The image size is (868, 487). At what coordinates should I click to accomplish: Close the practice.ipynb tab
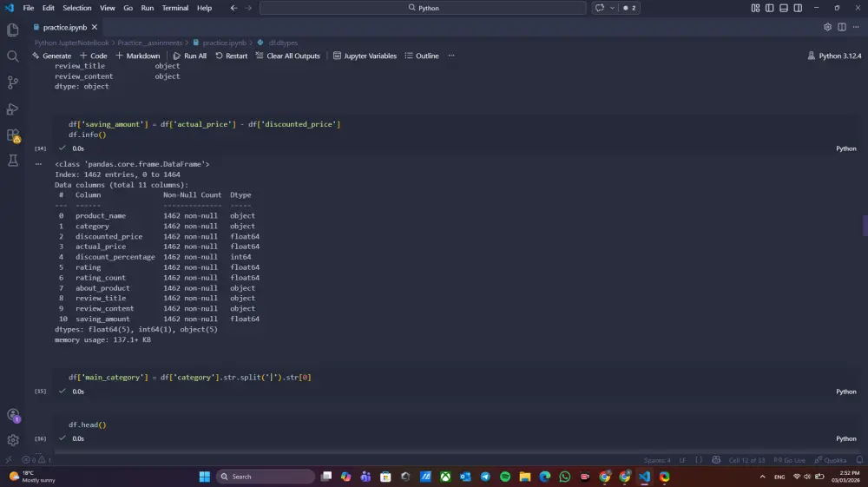click(95, 27)
